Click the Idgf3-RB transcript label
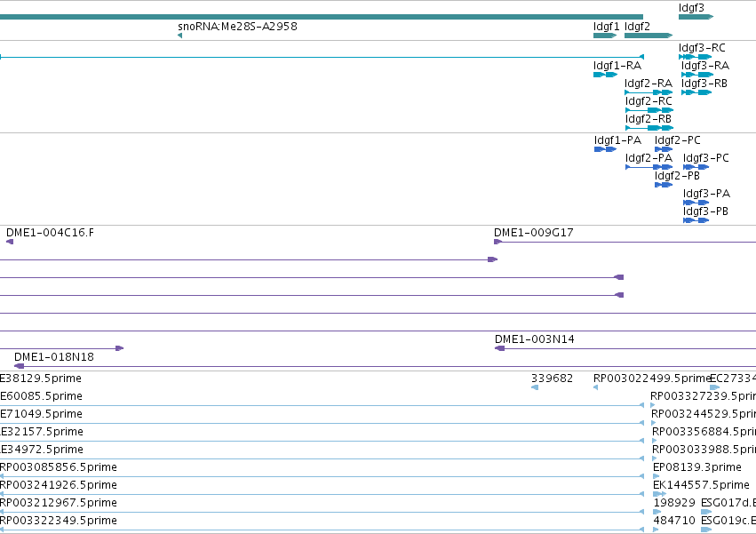This screenshot has width=756, height=534. (x=704, y=84)
